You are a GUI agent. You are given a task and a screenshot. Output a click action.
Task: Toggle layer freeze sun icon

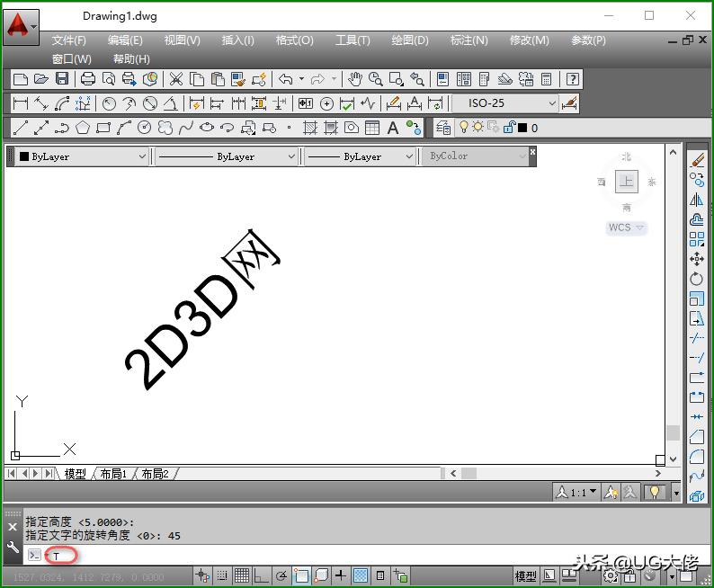[x=477, y=127]
